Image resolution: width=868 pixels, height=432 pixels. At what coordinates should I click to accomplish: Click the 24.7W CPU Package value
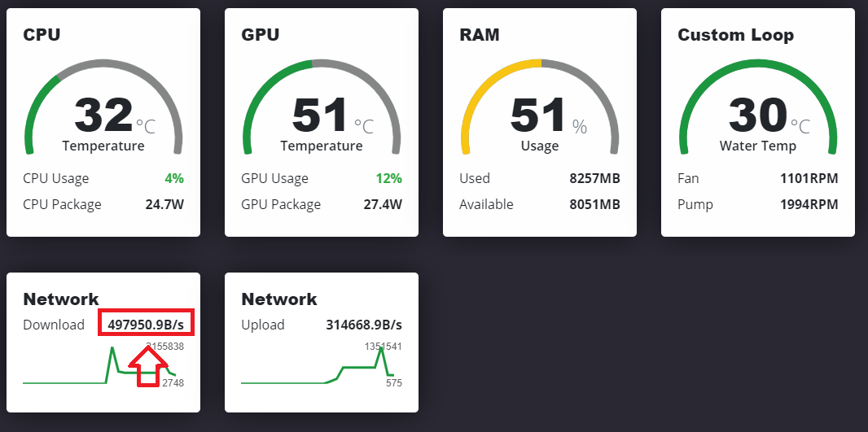(164, 205)
